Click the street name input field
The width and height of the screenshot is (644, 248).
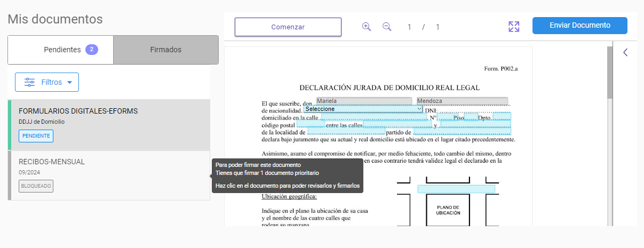(x=373, y=117)
